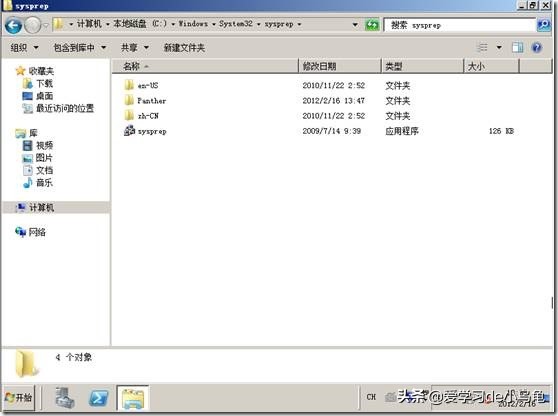Click the 图片 library icon
The width and height of the screenshot is (558, 416).
coord(27,158)
